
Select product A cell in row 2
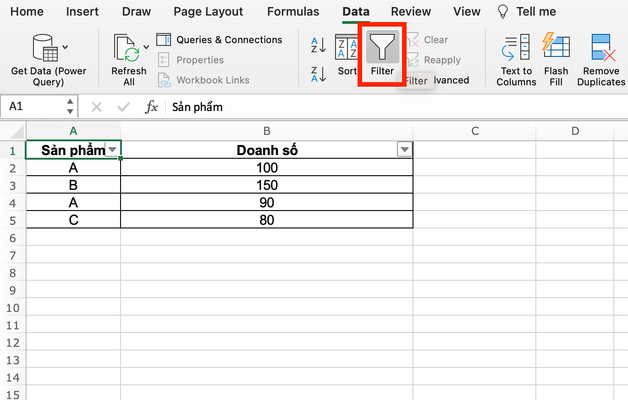point(73,167)
